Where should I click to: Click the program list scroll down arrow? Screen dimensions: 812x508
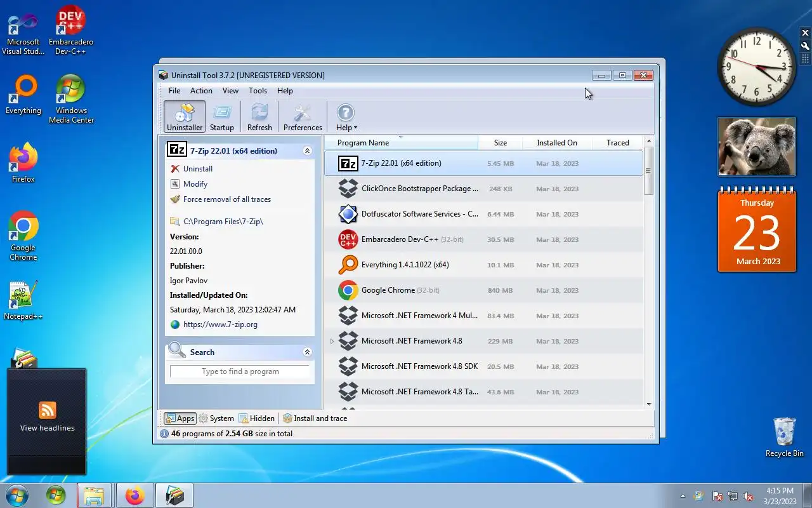(648, 404)
